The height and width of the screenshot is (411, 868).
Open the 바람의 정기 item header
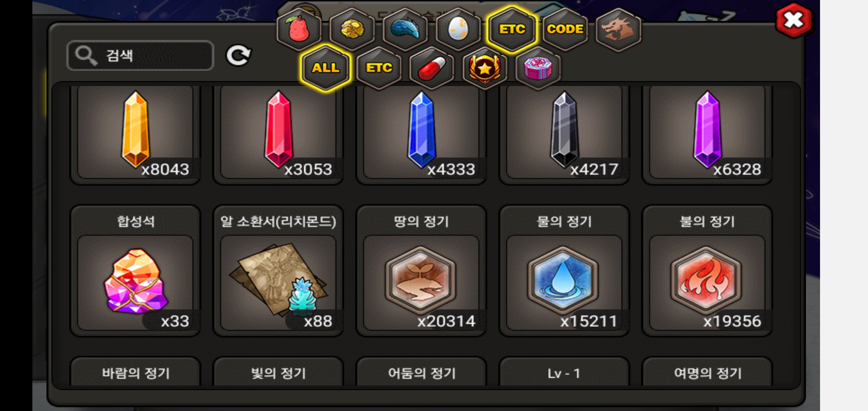[135, 373]
